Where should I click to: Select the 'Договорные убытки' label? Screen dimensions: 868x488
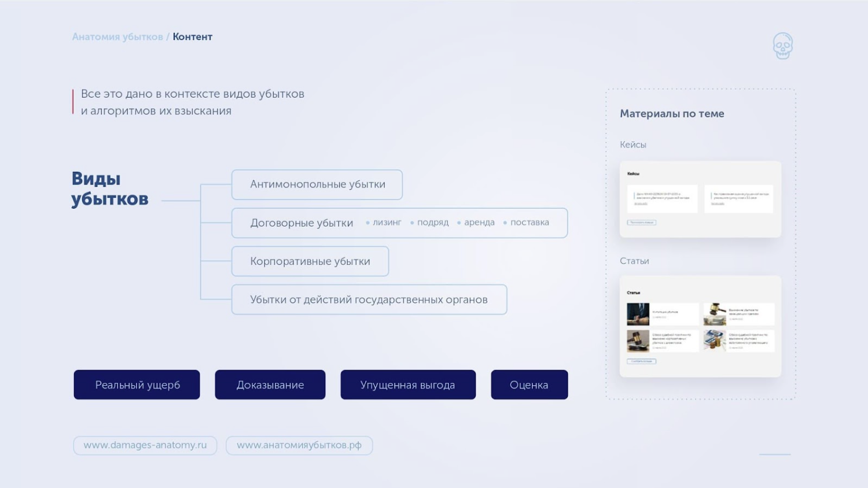coord(301,223)
